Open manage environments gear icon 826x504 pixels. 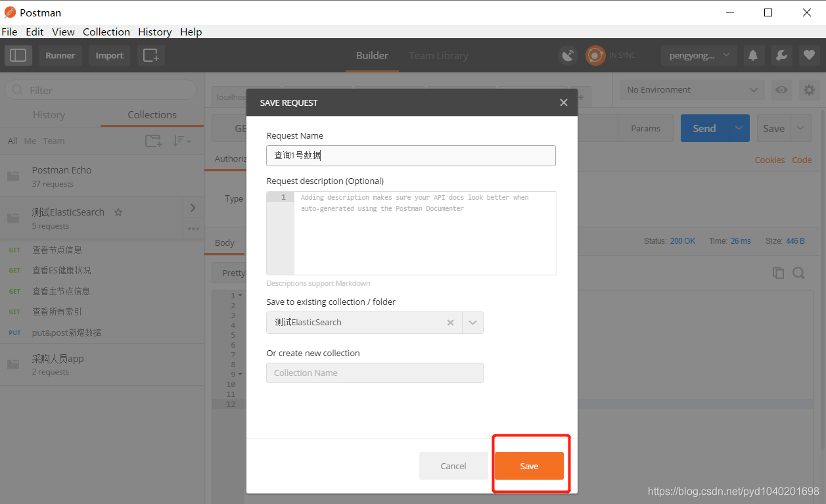click(809, 90)
